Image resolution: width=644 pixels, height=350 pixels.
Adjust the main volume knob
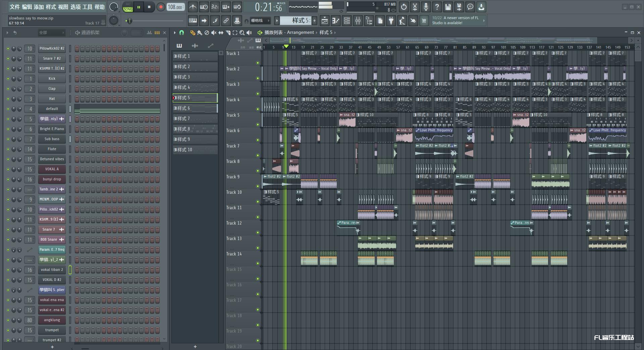pos(114,7)
